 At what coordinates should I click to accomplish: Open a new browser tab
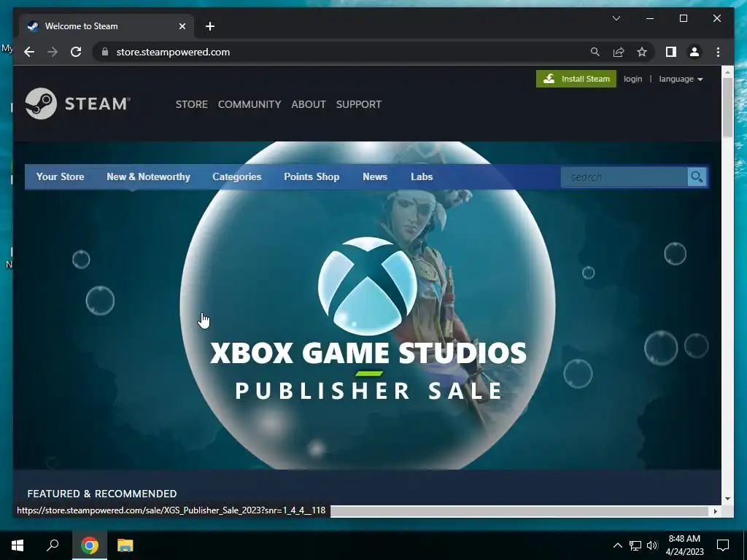click(210, 26)
